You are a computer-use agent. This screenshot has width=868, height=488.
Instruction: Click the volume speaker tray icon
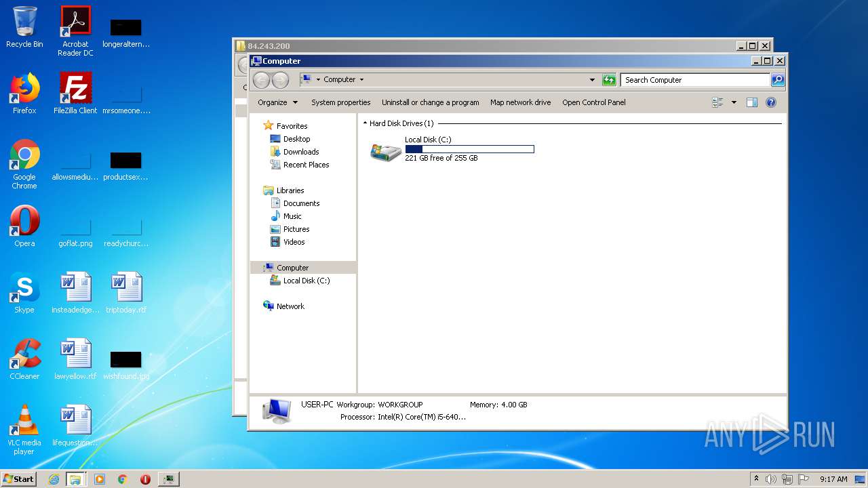click(x=771, y=479)
